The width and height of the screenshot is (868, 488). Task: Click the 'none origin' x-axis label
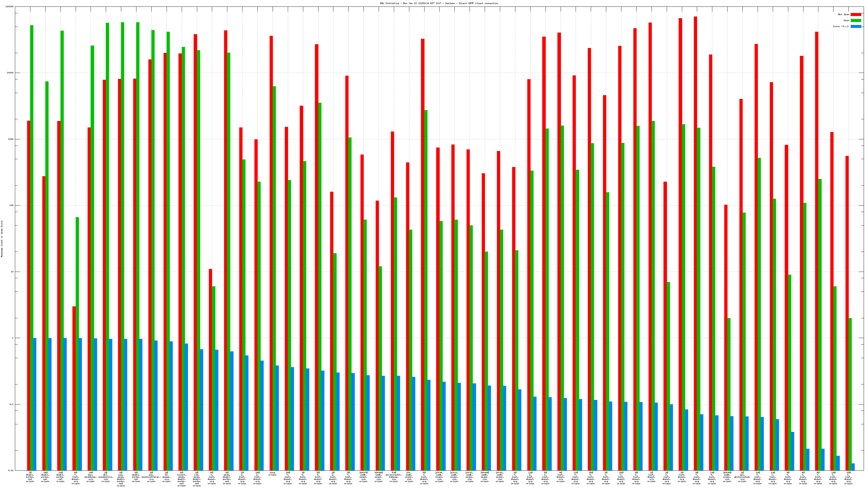tap(272, 474)
